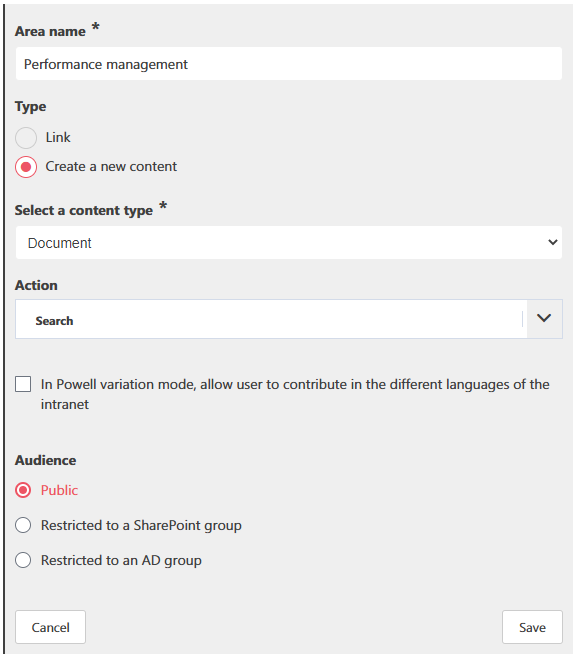Click the "Select a content type" heading label
Image resolution: width=574 pixels, height=657 pixels.
pyautogui.click(x=84, y=210)
